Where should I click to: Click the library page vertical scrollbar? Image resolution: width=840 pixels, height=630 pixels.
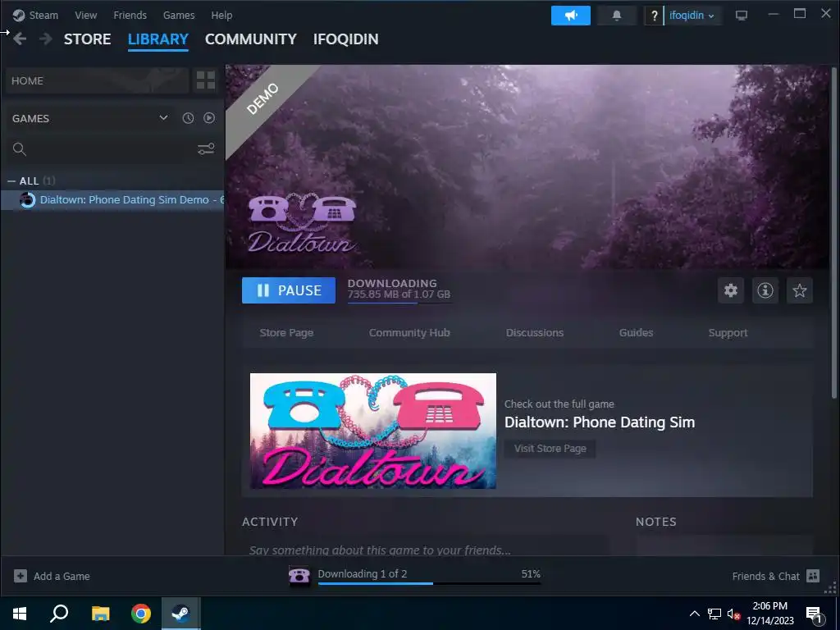(833, 232)
